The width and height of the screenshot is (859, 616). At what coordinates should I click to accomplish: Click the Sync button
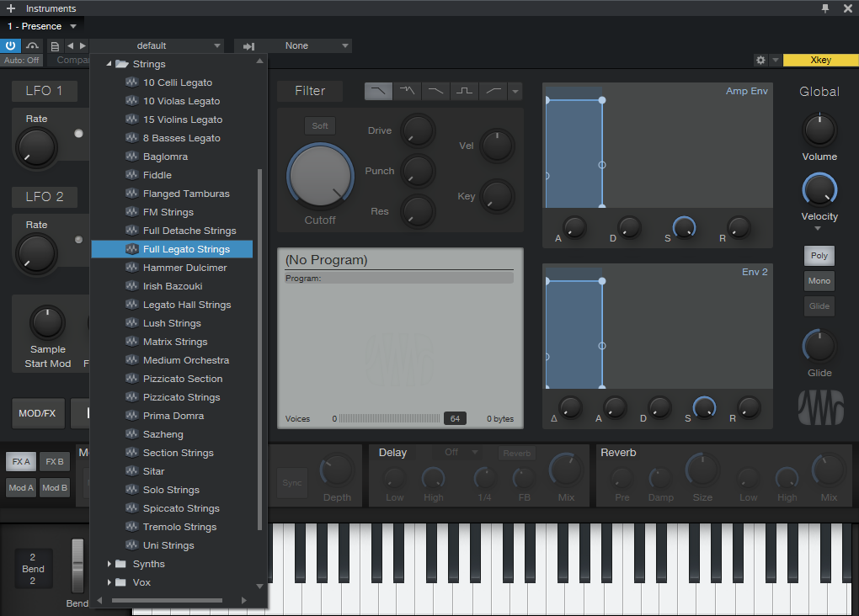[x=292, y=483]
